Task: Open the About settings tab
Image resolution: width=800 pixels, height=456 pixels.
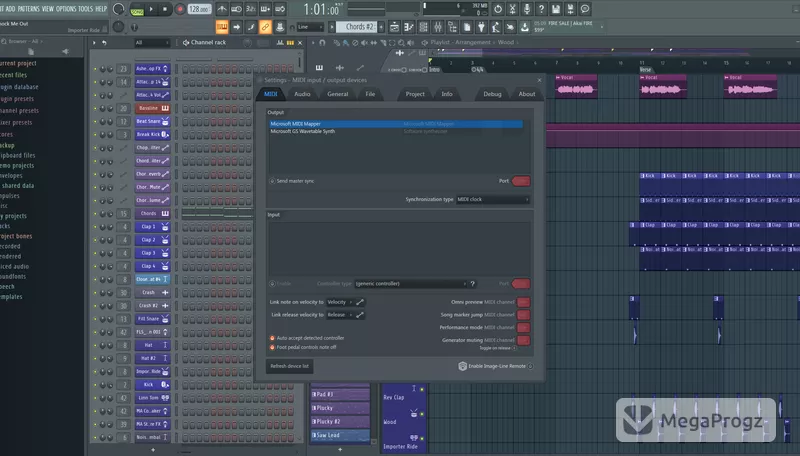Action: pos(527,94)
